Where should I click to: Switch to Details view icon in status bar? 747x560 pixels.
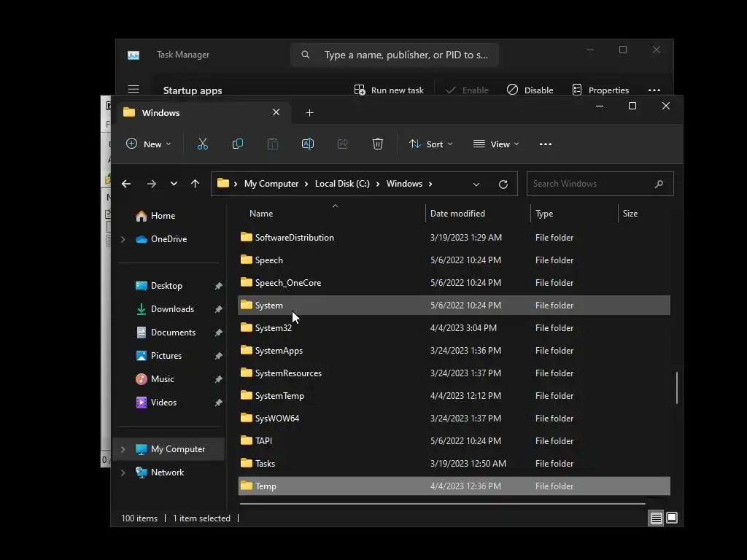click(656, 518)
